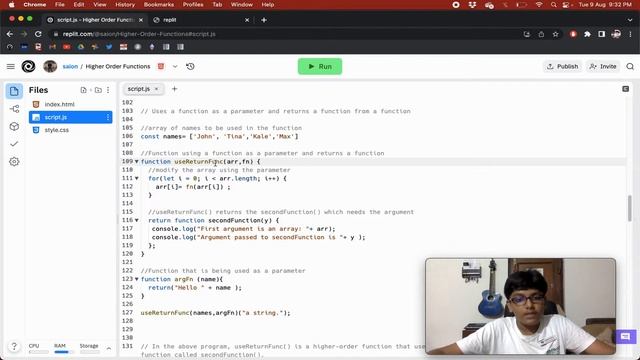Open index.html in the file tree
640x360 pixels.
tap(70, 104)
